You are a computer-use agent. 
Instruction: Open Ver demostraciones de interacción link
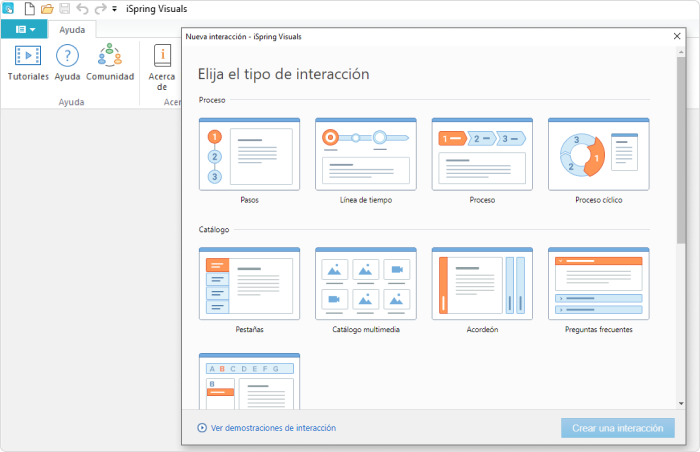pyautogui.click(x=273, y=428)
